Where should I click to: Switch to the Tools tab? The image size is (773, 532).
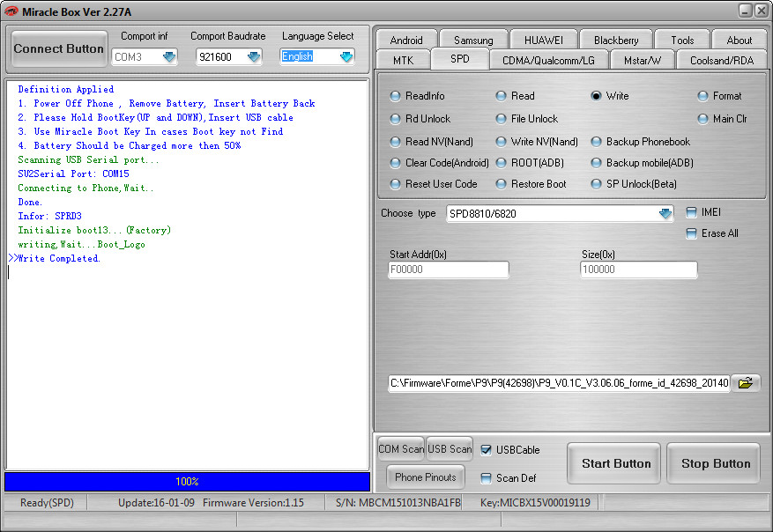tap(682, 40)
